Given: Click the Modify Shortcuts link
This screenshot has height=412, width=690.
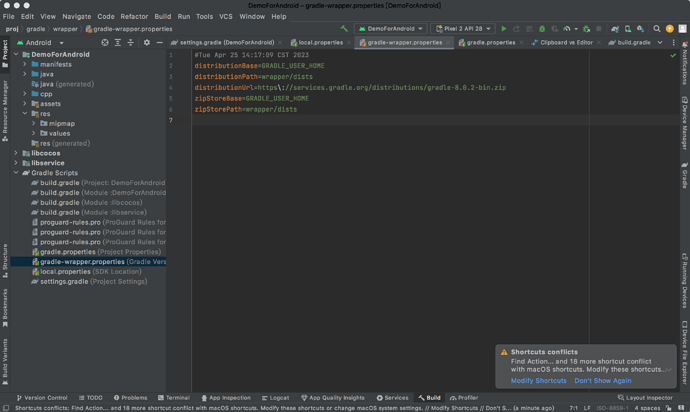Looking at the screenshot, I should [x=538, y=381].
